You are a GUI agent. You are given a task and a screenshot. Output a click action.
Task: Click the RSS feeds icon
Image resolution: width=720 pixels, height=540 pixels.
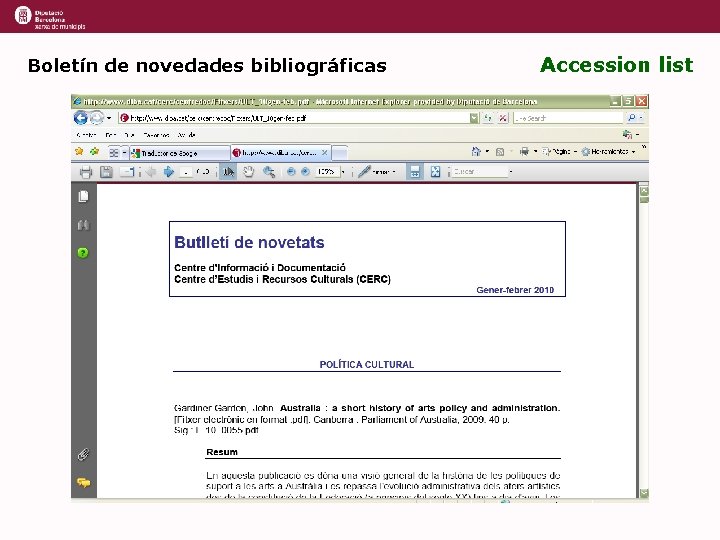(500, 152)
